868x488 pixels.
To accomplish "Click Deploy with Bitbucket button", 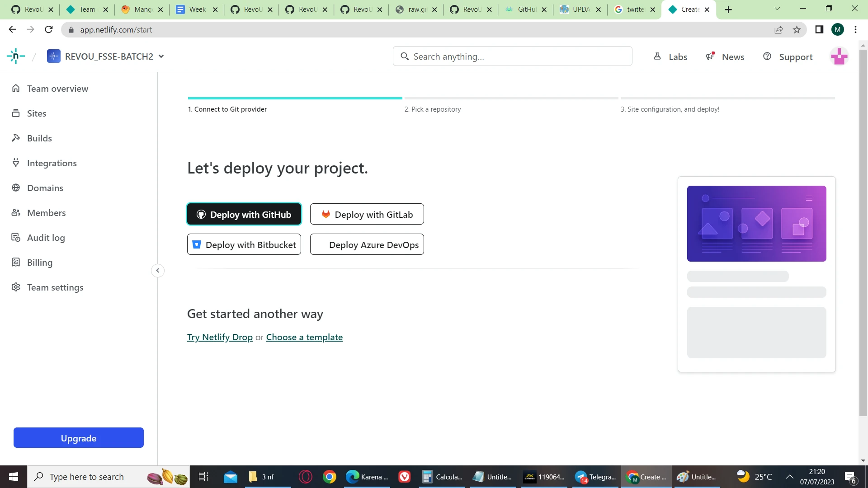I will pos(244,245).
